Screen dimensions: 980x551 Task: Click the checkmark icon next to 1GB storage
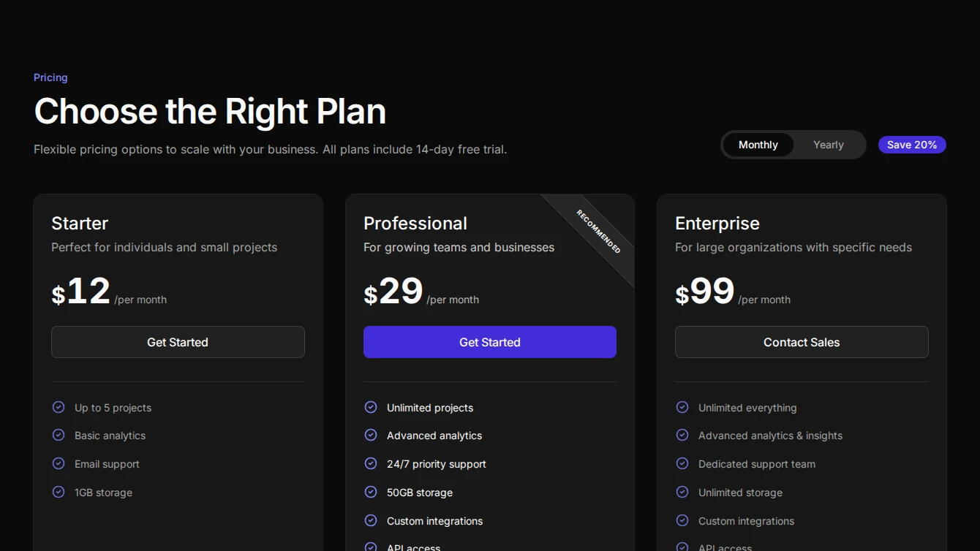59,492
